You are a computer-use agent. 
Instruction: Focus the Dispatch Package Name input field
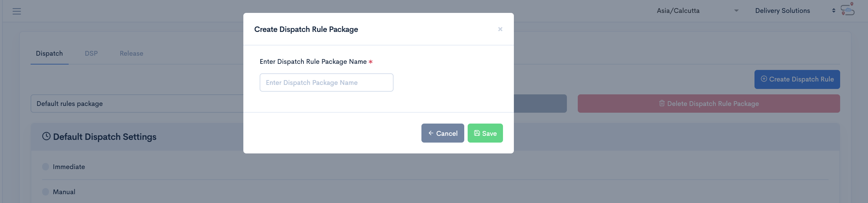[326, 82]
